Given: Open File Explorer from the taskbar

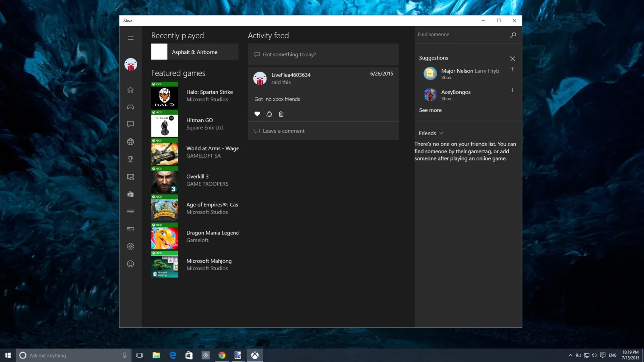Looking at the screenshot, I should click(156, 355).
